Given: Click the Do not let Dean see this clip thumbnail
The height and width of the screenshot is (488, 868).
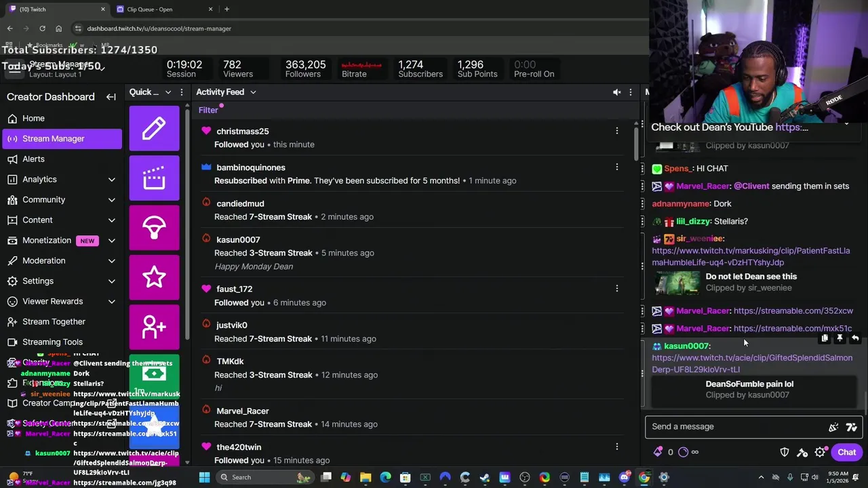Looking at the screenshot, I should [x=677, y=282].
